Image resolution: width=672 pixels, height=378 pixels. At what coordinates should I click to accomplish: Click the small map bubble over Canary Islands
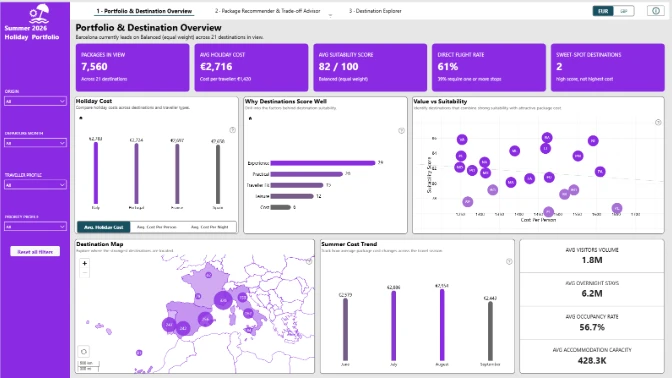pos(139,353)
